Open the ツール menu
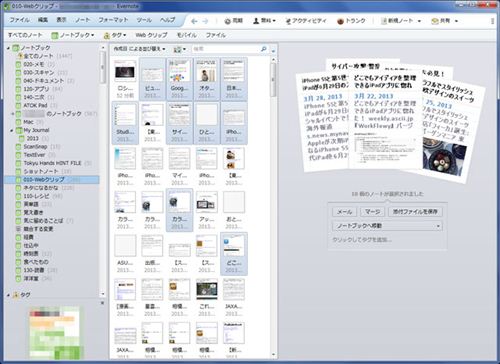 [144, 20]
